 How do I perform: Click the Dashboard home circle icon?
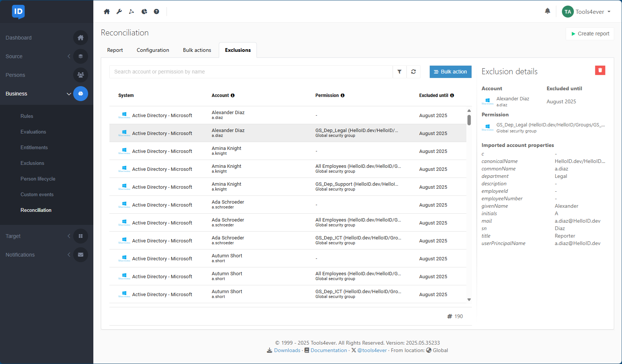click(81, 38)
